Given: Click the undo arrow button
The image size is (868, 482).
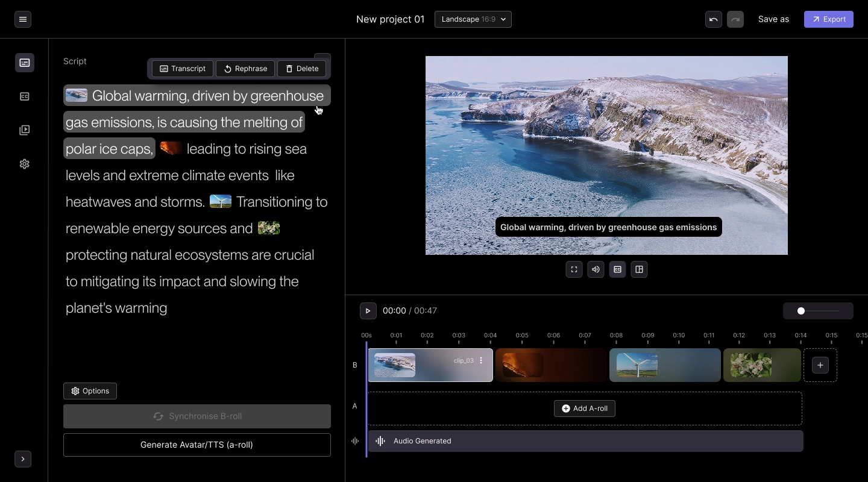Looking at the screenshot, I should click(714, 19).
